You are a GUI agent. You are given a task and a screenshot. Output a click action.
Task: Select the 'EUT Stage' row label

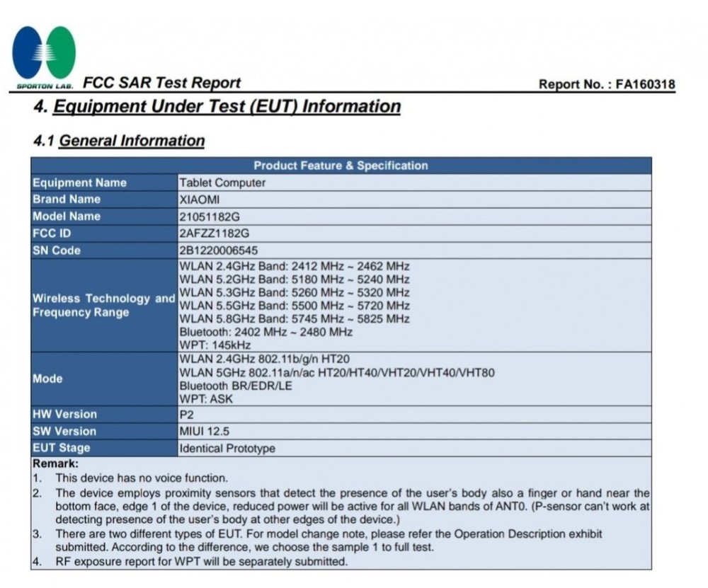click(x=62, y=448)
